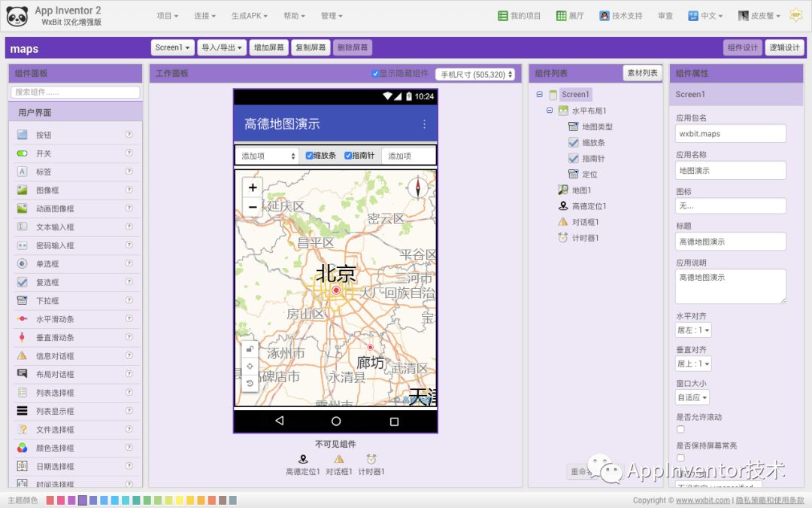Open the Screen1 screen selector dropdown
The height and width of the screenshot is (508, 812).
pos(172,47)
